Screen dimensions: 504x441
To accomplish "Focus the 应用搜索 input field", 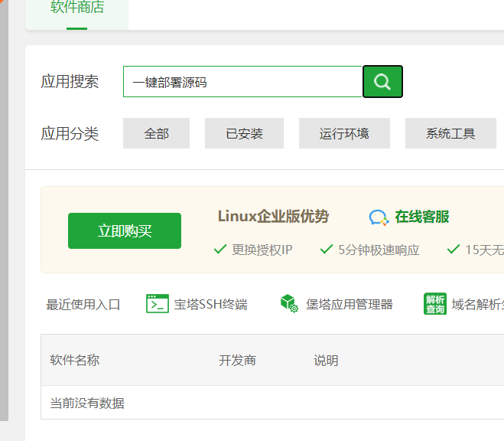I will [x=242, y=82].
